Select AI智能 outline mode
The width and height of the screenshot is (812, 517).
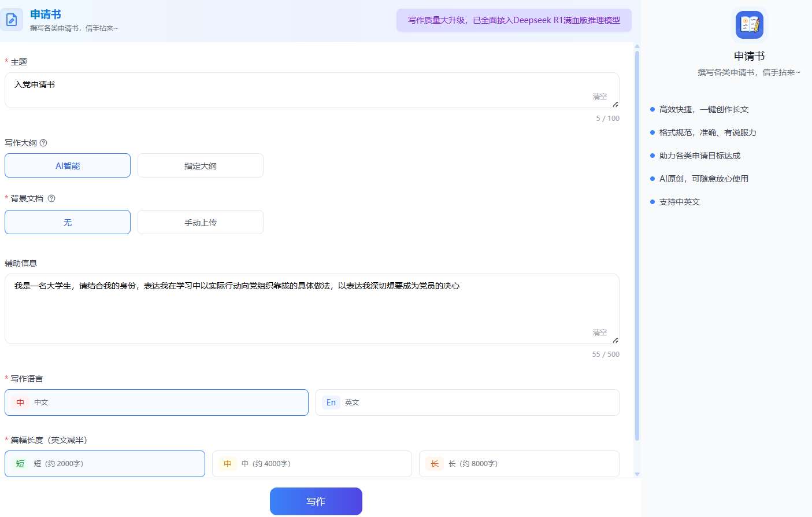[68, 165]
